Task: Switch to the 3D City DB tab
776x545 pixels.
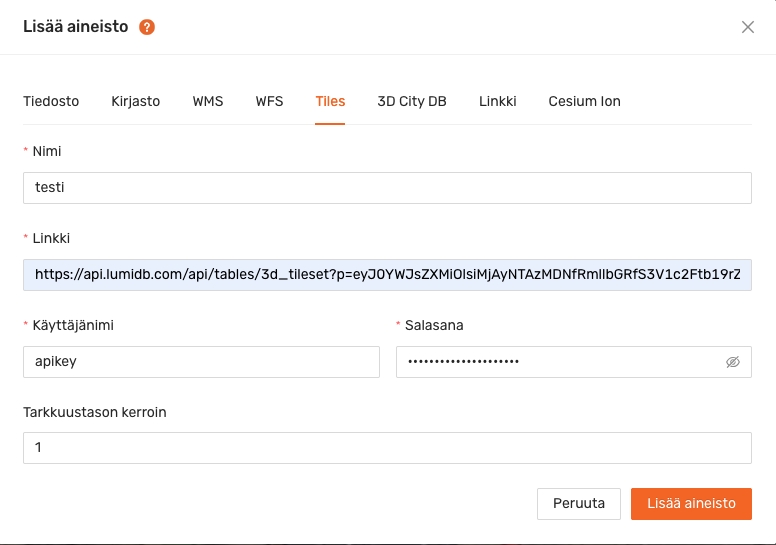Action: [x=412, y=101]
